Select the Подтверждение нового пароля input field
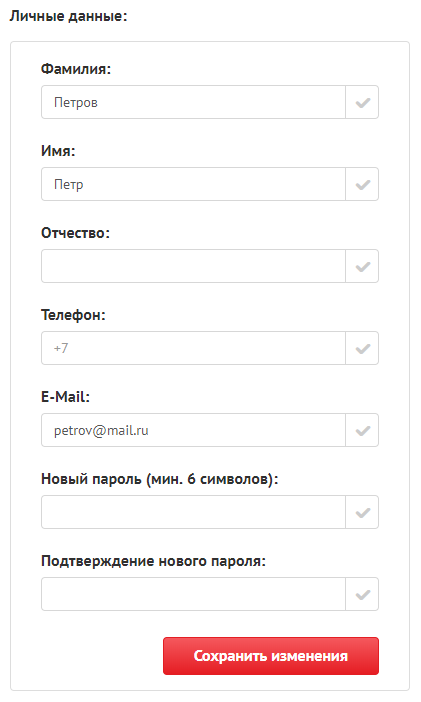Image resolution: width=421 pixels, height=702 pixels. pyautogui.click(x=193, y=595)
